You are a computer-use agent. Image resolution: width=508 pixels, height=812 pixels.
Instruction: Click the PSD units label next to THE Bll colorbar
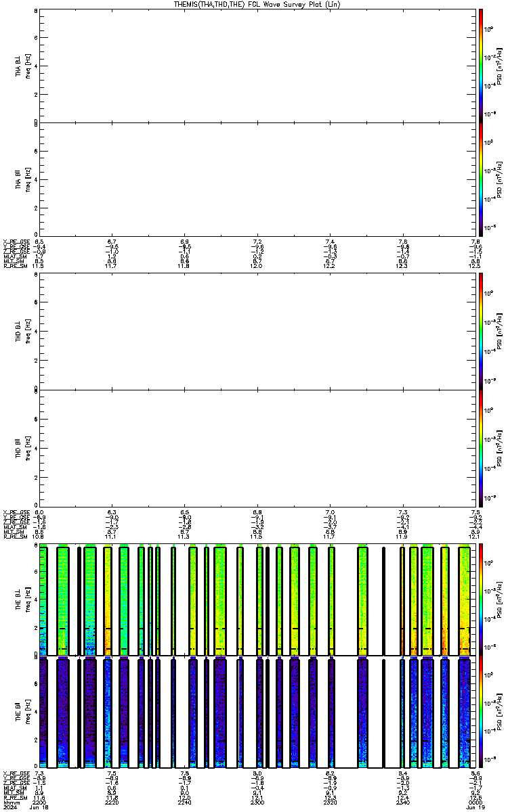(500, 711)
